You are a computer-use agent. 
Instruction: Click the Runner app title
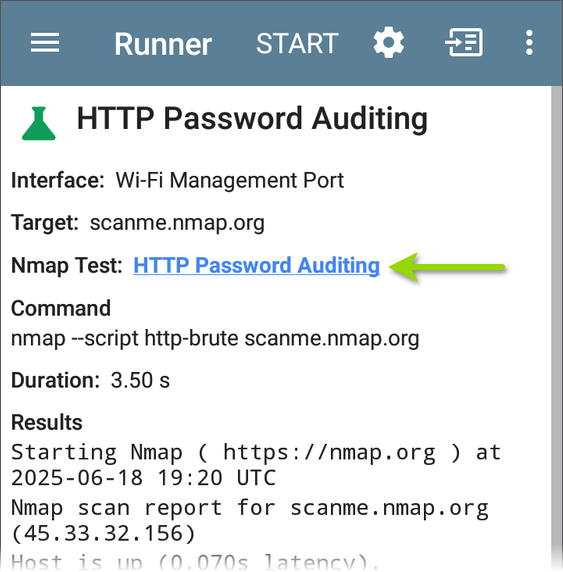pos(163,44)
